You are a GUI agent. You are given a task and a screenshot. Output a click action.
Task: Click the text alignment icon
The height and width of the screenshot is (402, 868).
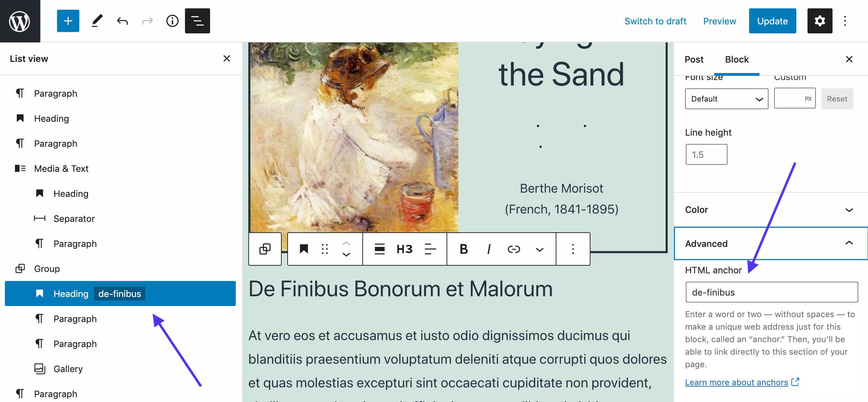(x=429, y=249)
